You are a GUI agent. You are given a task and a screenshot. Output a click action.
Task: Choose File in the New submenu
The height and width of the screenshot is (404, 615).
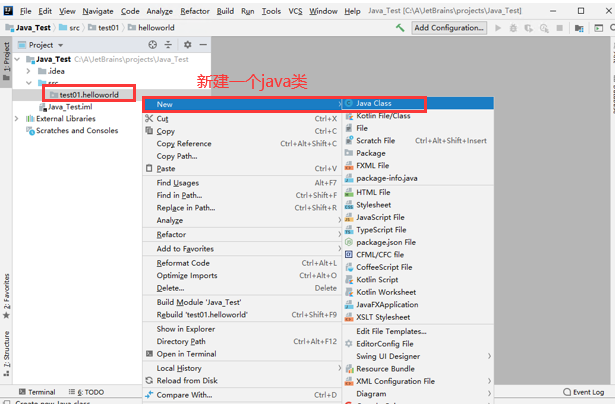(418, 128)
